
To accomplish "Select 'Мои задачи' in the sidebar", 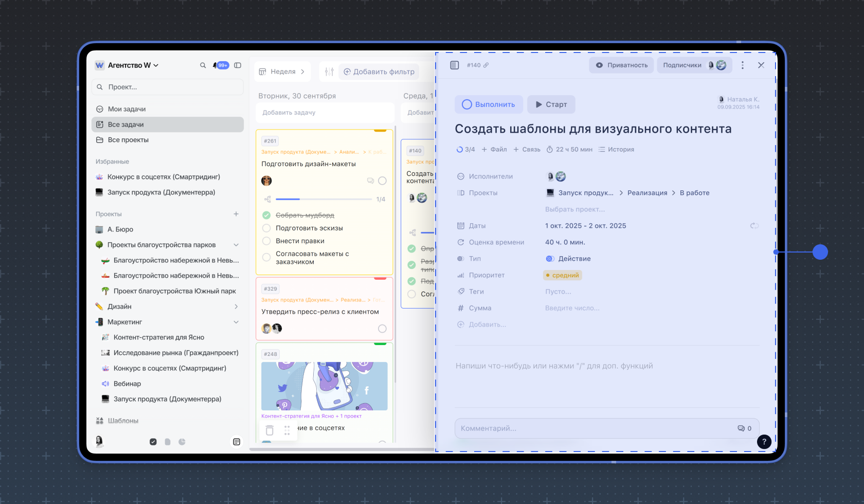I will 127,109.
